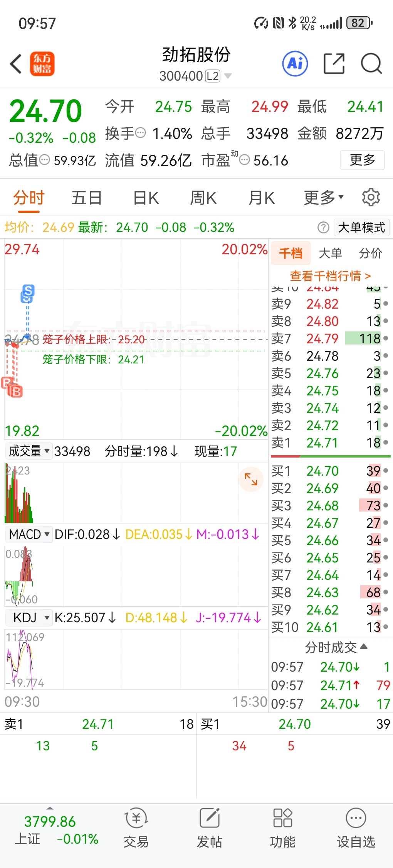Tap the 上证 3799.86 index
The height and width of the screenshot is (868, 393).
(56, 830)
